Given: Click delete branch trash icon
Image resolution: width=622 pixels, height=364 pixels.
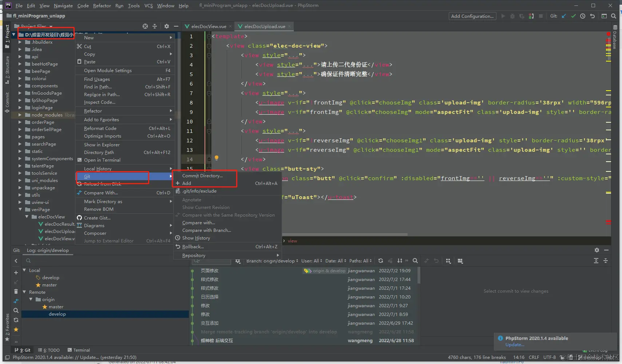Looking at the screenshot, I should click(x=16, y=292).
